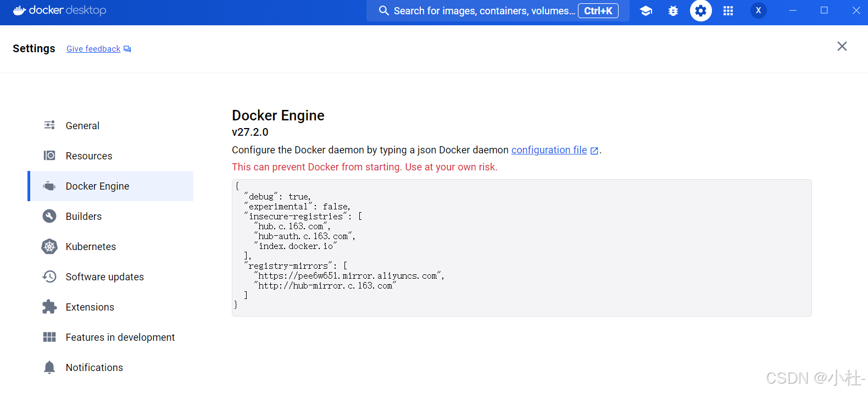Close the Settings panel with X
Image resolution: width=868 pixels, height=393 pixels.
842,46
